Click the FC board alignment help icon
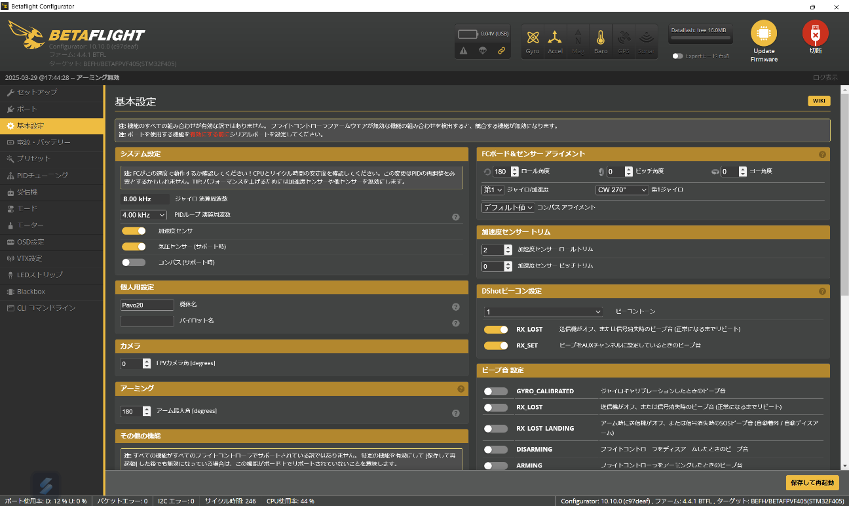The image size is (850, 506). coord(823,155)
